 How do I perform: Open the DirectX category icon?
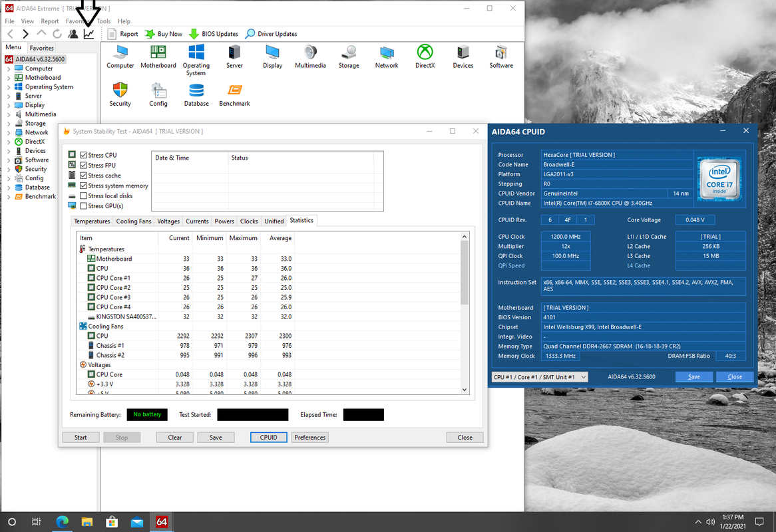[425, 57]
